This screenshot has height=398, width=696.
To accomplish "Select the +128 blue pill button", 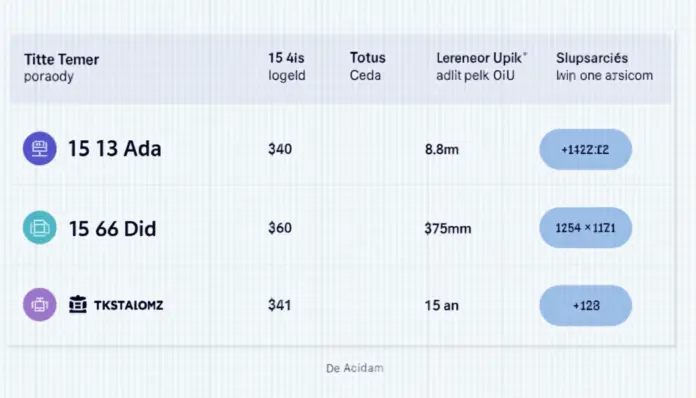I will pyautogui.click(x=585, y=306).
